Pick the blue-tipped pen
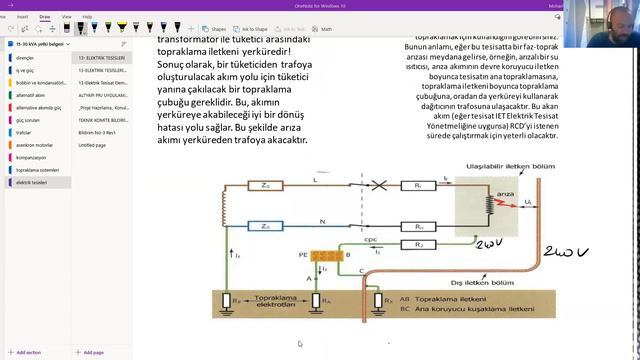 pyautogui.click(x=94, y=28)
